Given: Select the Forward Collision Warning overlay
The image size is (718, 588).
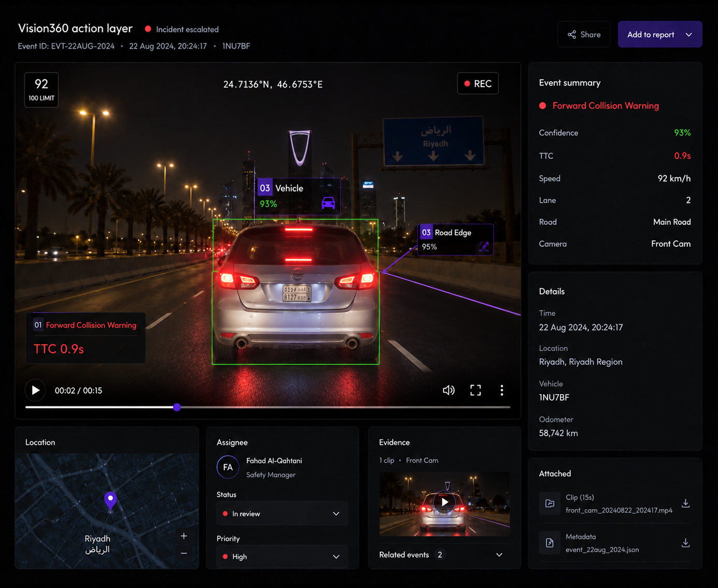Looking at the screenshot, I should click(85, 337).
